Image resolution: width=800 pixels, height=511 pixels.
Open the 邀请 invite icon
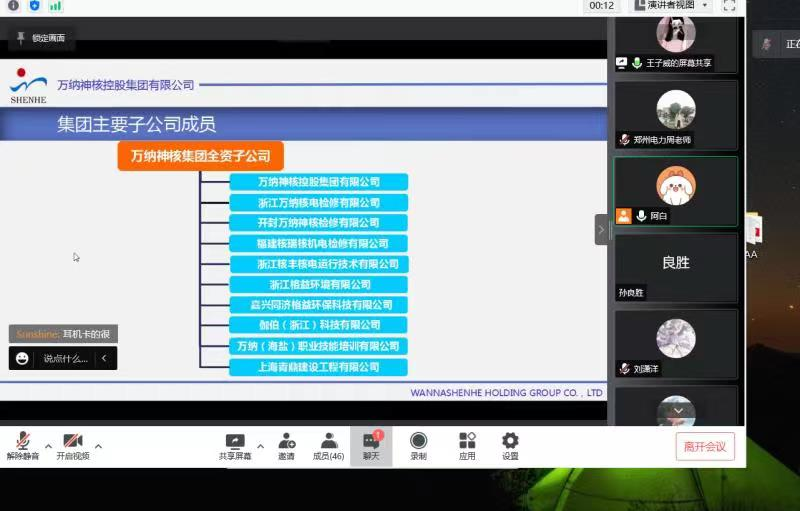point(286,446)
